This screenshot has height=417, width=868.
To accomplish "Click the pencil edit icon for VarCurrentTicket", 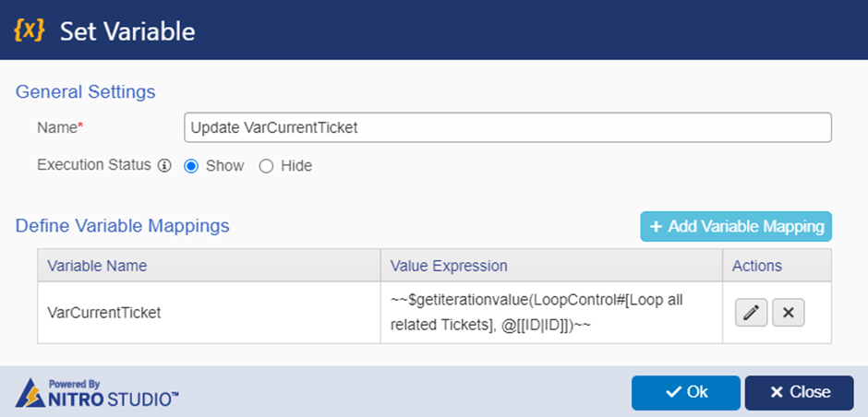I will pos(752,313).
